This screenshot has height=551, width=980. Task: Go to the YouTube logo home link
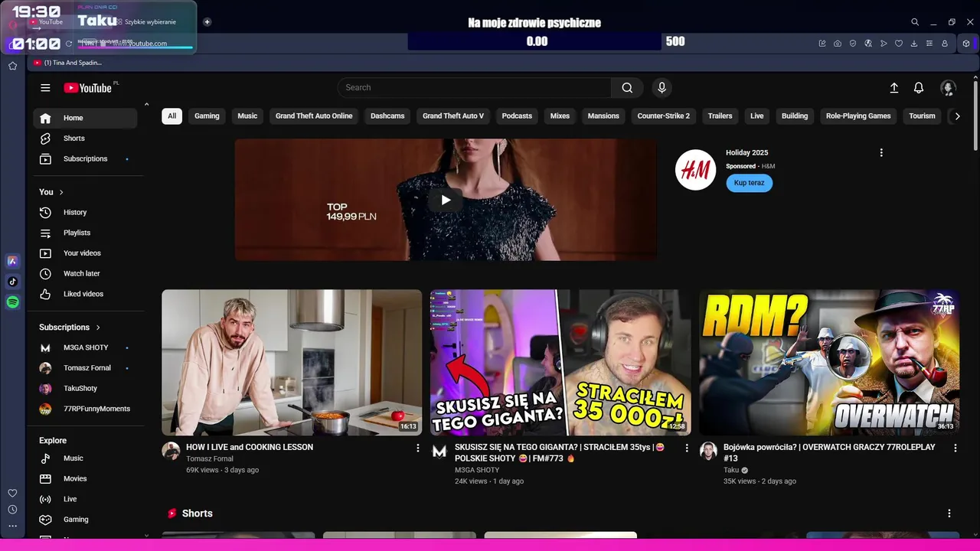coord(88,88)
